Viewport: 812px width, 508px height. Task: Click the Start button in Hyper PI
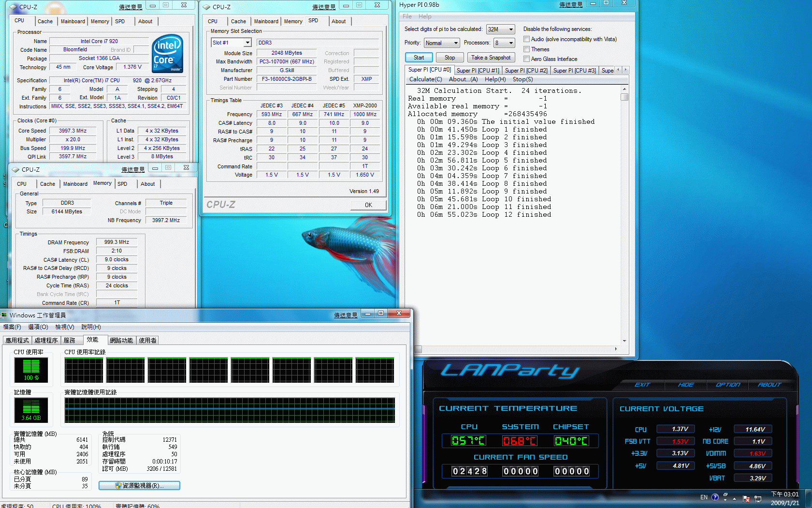coord(419,58)
